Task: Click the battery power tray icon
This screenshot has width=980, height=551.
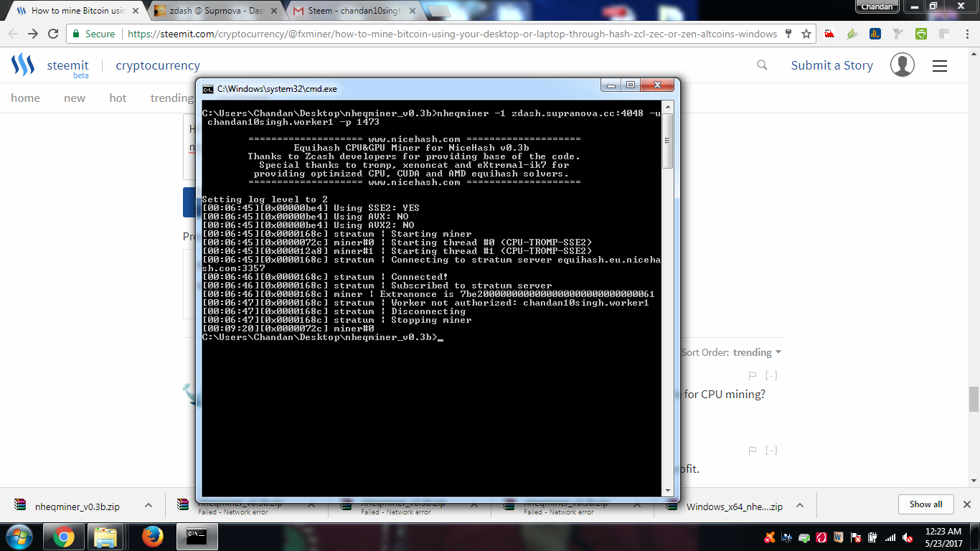Action: coord(873,537)
